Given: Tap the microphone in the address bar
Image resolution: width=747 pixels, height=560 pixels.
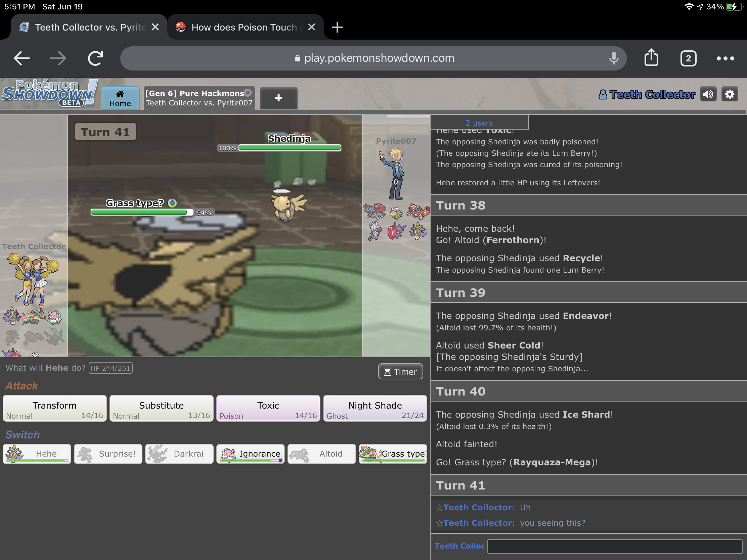Looking at the screenshot, I should [614, 58].
